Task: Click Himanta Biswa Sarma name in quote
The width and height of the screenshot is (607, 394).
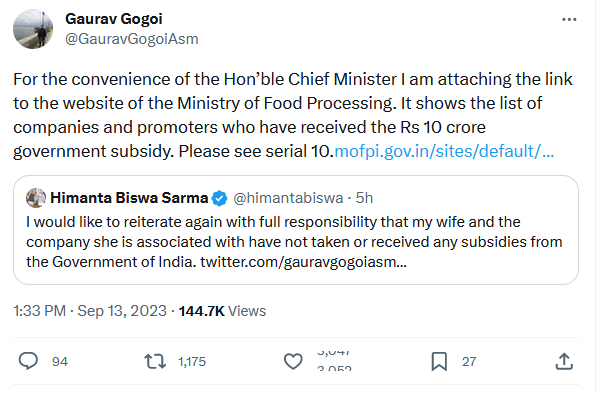Action: [129, 198]
